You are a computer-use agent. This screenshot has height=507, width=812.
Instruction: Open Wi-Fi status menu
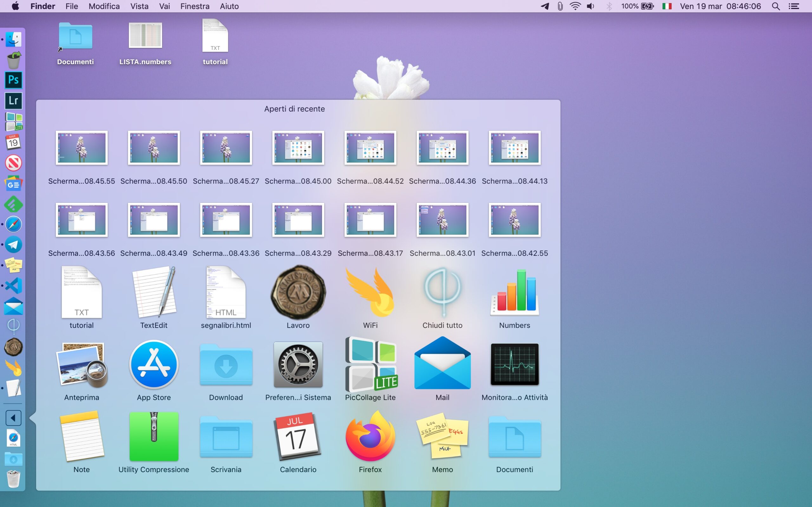pyautogui.click(x=575, y=6)
